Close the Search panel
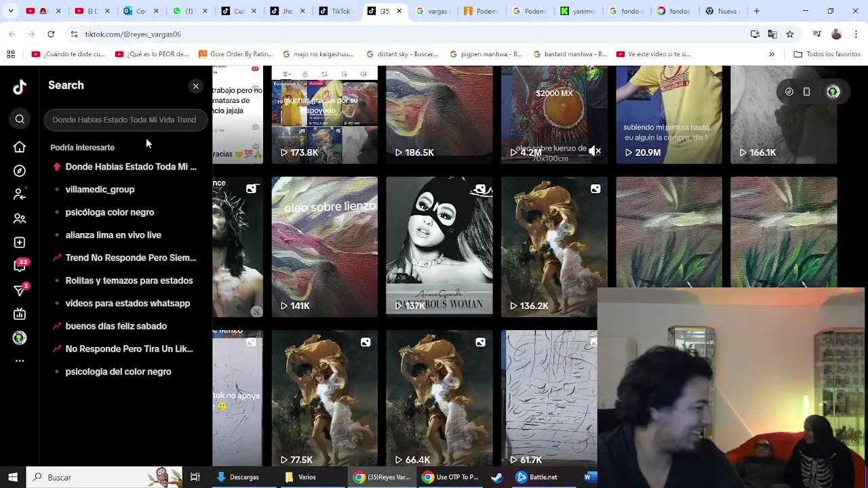This screenshot has height=488, width=868. click(x=195, y=86)
